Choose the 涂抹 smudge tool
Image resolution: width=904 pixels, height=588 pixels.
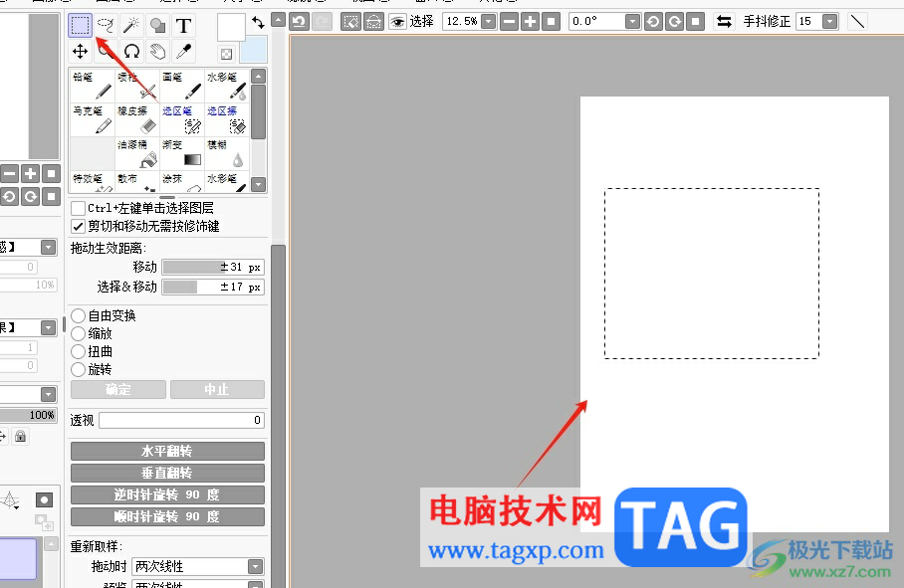pyautogui.click(x=182, y=181)
